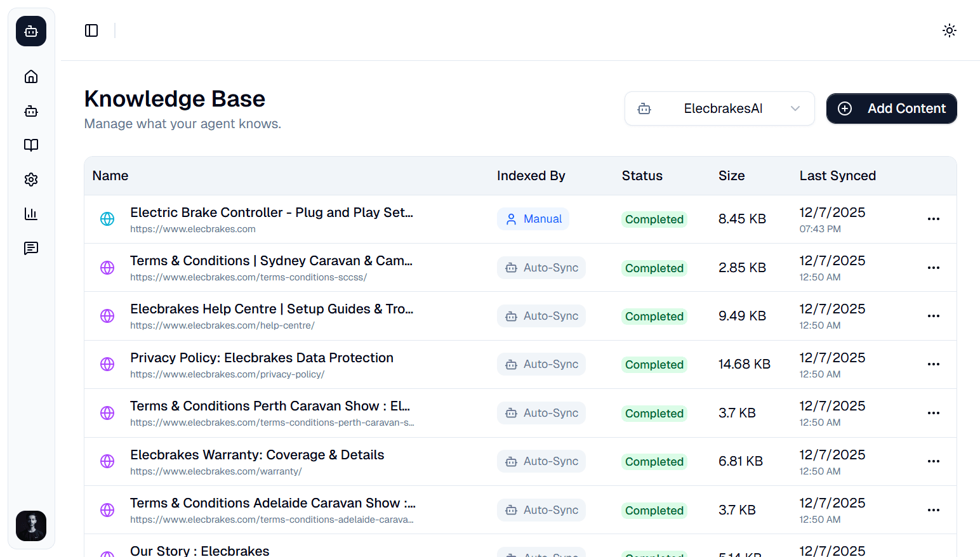Open the Knowledge Base book icon
This screenshot has width=980, height=557.
click(30, 145)
